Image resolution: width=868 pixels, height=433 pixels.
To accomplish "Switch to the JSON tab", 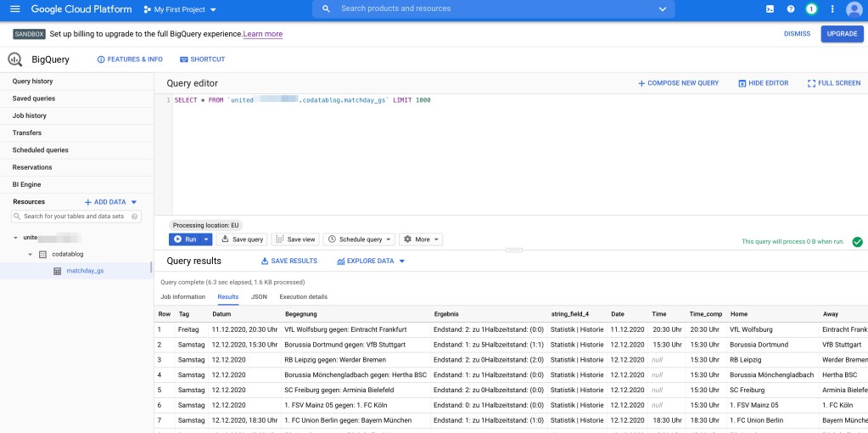I will click(x=259, y=297).
